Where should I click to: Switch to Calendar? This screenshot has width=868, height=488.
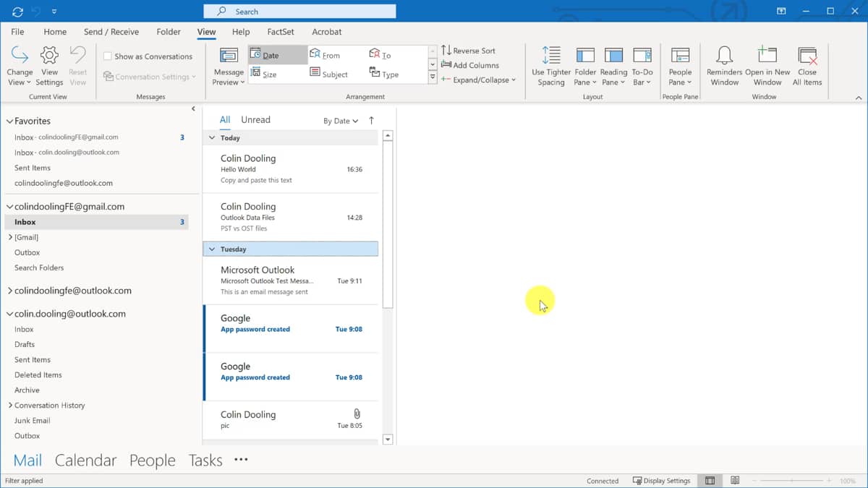[85, 460]
